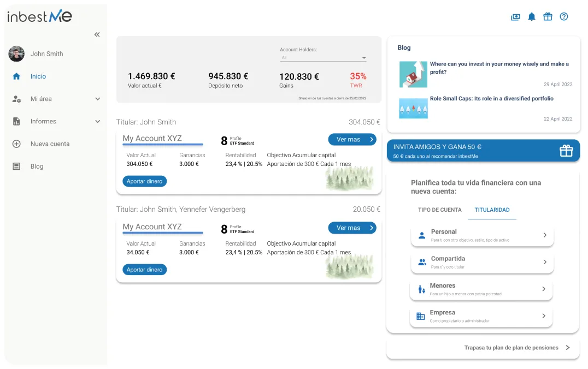Click Titular: John Smith, Yennefer Vengerberg heading

tap(181, 210)
